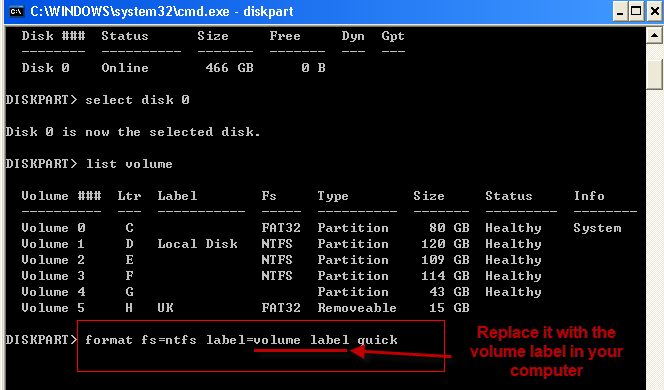
Task: Close the diskpart command prompt window
Action: (x=654, y=12)
